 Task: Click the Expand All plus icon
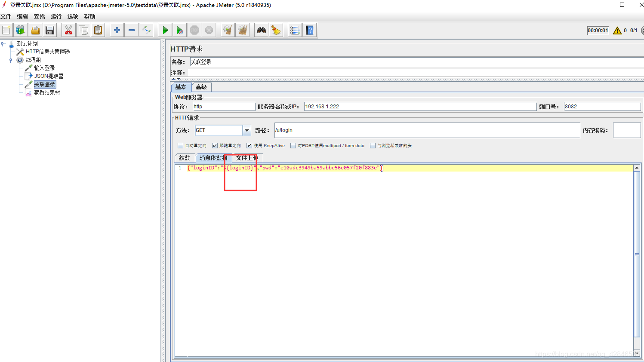[117, 30]
